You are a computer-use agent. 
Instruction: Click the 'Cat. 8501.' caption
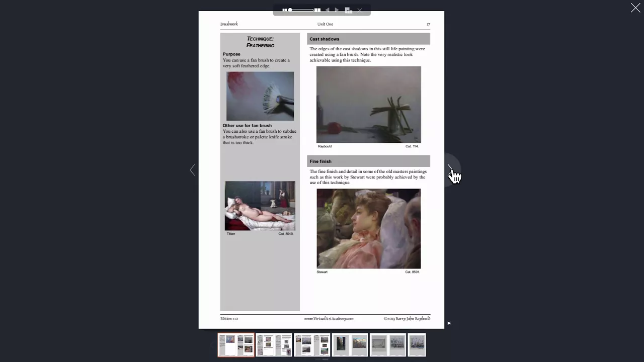(412, 272)
